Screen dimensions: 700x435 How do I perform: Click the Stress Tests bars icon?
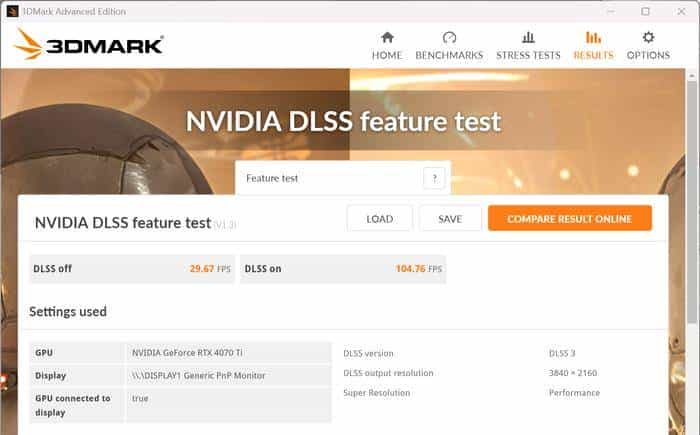click(x=528, y=38)
